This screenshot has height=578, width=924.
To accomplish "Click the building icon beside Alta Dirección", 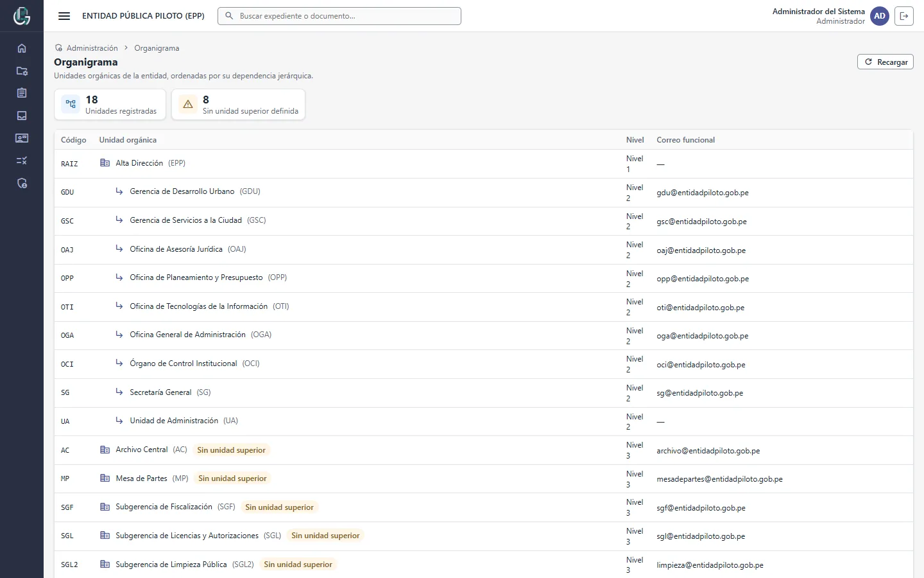I will pos(105,163).
